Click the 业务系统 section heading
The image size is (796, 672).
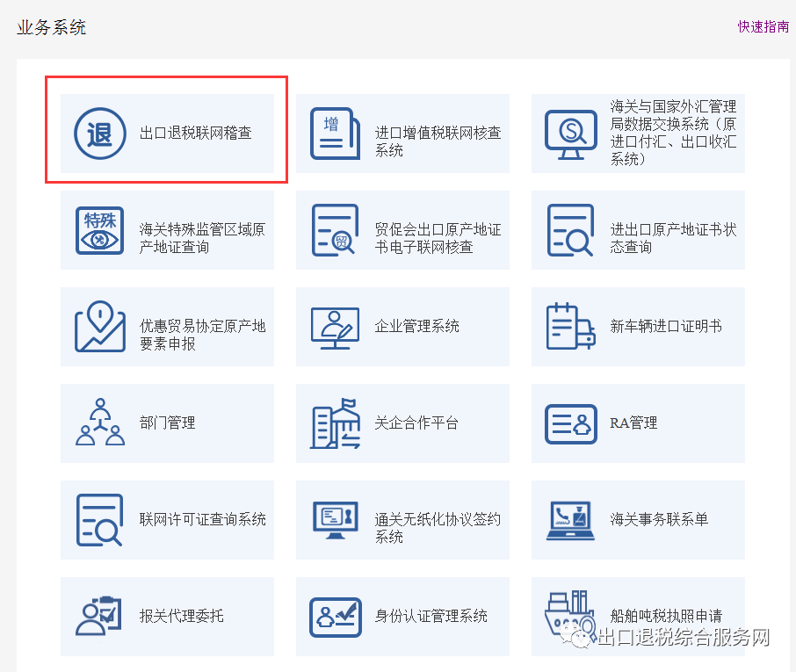pos(51,27)
